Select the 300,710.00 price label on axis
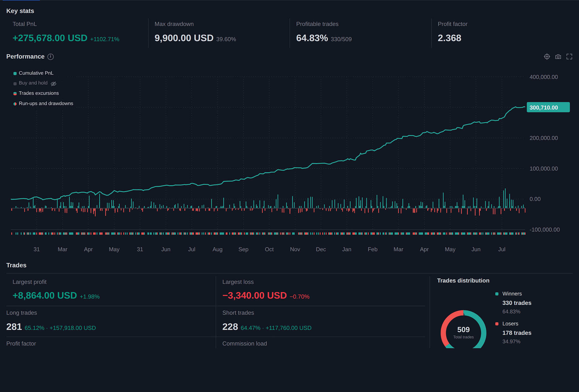This screenshot has height=392, width=579. click(548, 107)
